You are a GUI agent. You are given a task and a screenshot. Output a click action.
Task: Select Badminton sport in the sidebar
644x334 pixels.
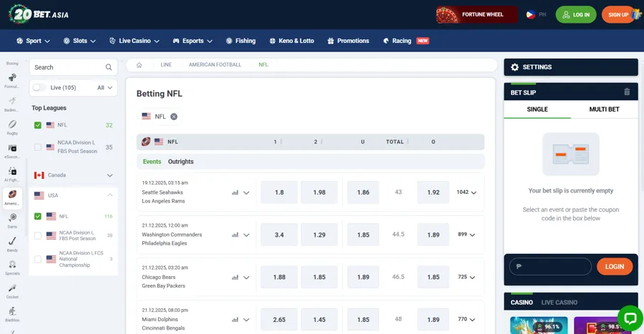click(12, 104)
